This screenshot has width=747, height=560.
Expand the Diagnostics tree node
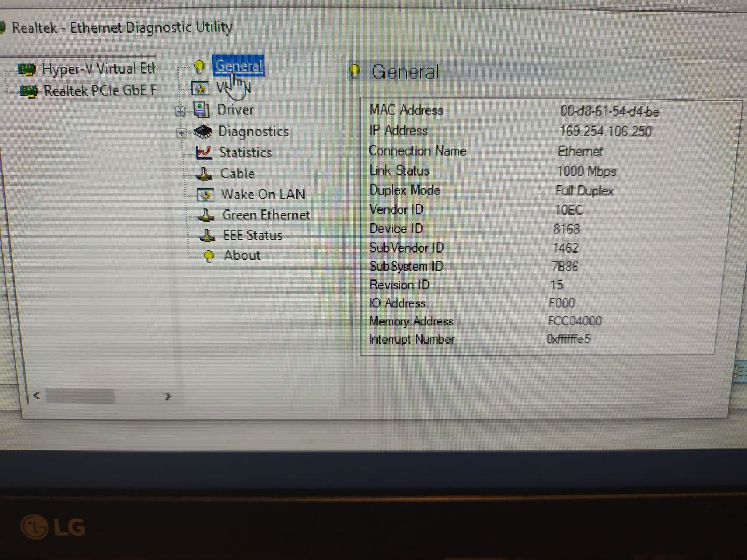point(181,133)
